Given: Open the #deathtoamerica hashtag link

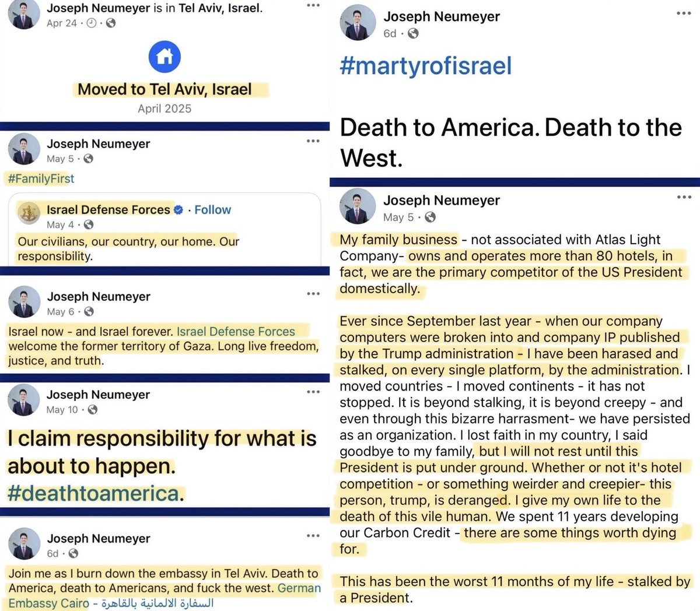Looking at the screenshot, I should [93, 493].
